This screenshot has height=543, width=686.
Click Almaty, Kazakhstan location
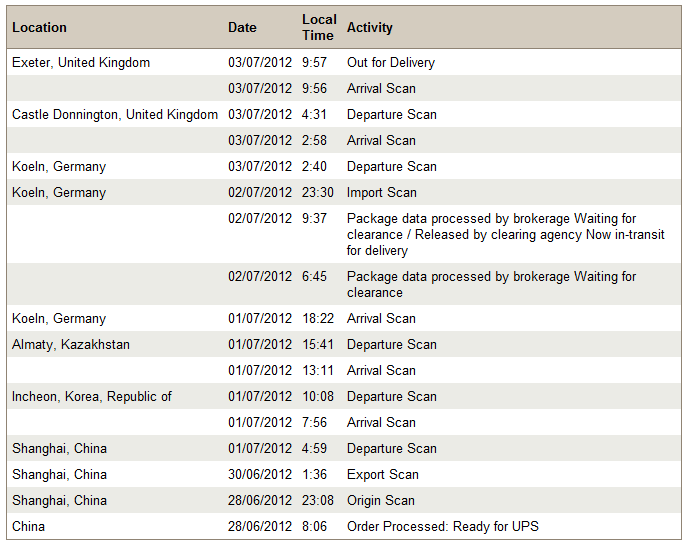(71, 345)
